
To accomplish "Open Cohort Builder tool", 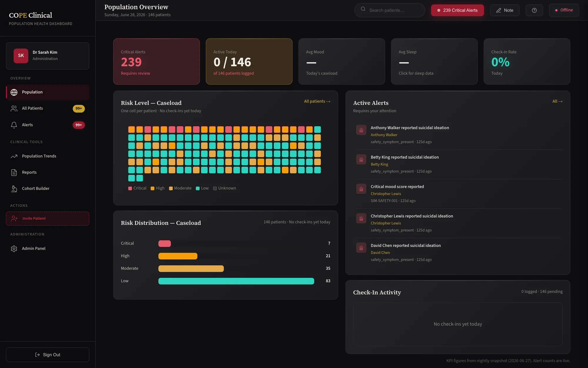I will click(47, 188).
